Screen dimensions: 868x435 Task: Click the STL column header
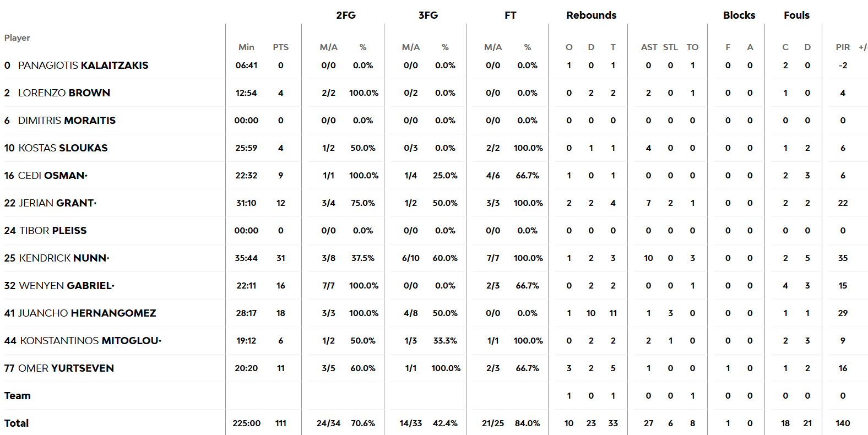670,47
